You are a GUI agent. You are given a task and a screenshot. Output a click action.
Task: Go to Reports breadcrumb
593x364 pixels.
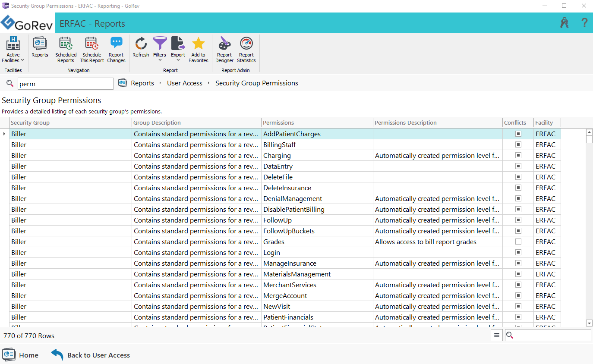click(142, 83)
